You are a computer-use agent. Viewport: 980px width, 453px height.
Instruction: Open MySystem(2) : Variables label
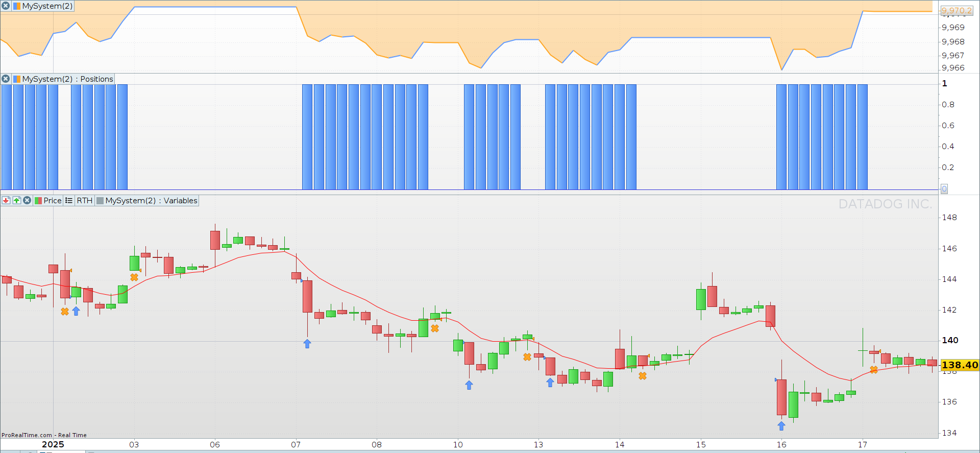click(x=152, y=200)
